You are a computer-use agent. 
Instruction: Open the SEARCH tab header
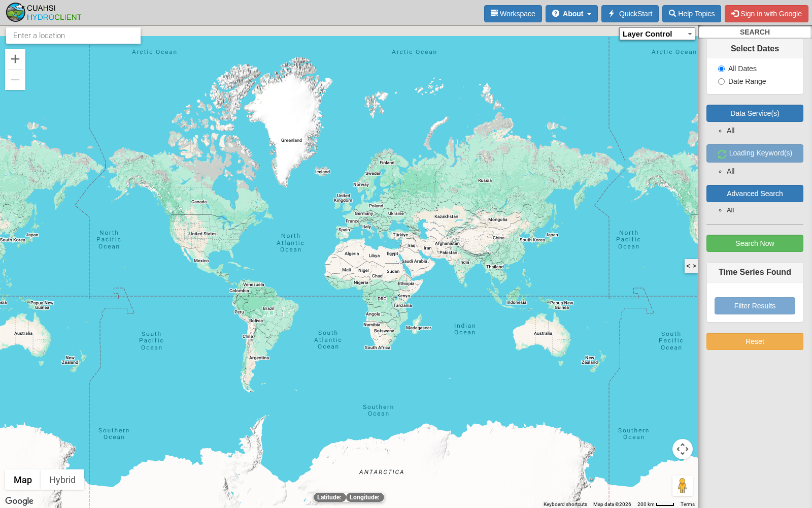pyautogui.click(x=755, y=32)
